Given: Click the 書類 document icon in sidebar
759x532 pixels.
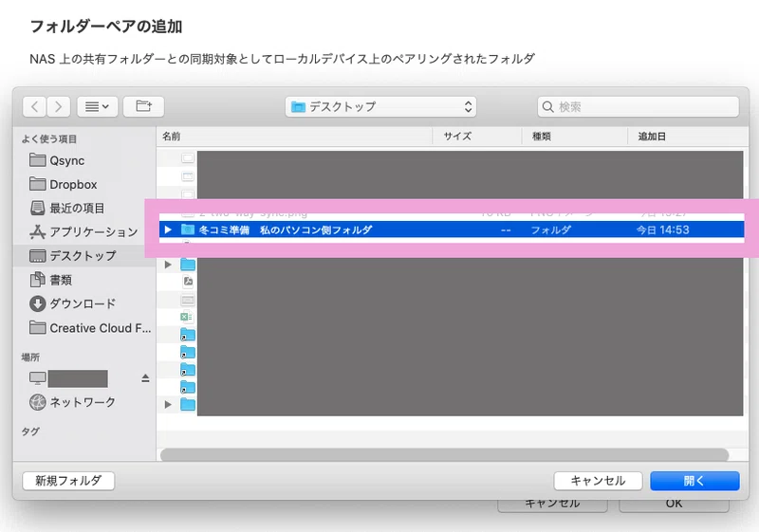Looking at the screenshot, I should pyautogui.click(x=37, y=279).
